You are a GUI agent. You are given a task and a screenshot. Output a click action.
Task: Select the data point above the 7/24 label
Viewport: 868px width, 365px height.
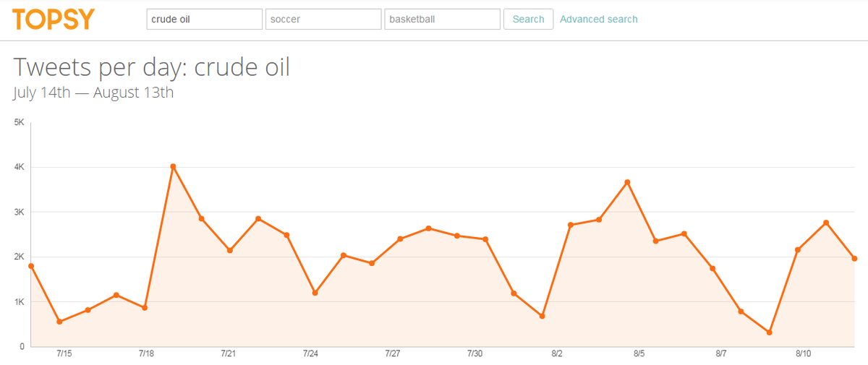[x=315, y=293]
